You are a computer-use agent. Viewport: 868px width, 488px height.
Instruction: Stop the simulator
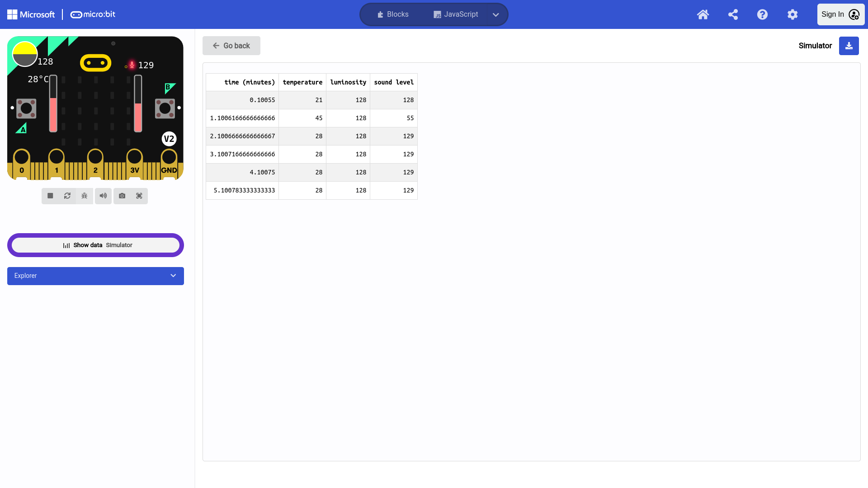tap(50, 196)
